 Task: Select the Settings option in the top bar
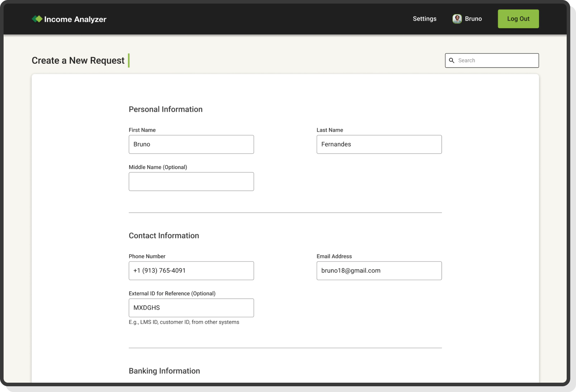click(424, 19)
